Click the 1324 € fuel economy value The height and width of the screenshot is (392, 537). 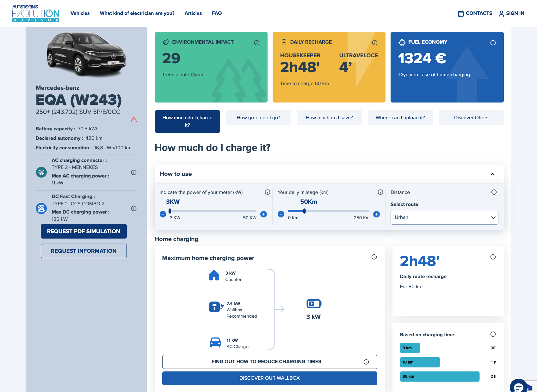422,58
